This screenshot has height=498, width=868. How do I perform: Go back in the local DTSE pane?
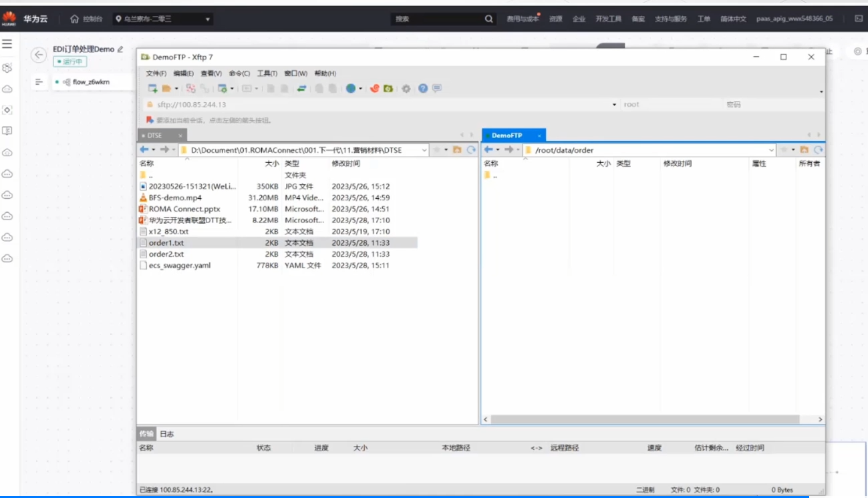(144, 150)
